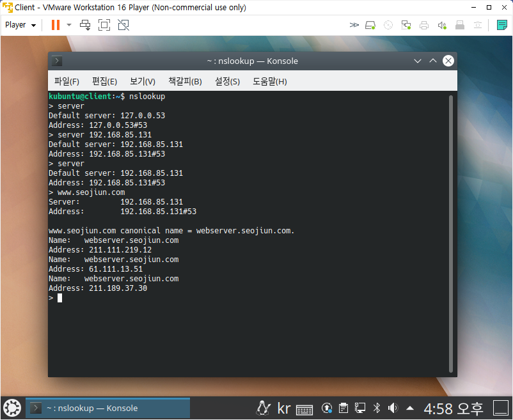Click the CD/DVD drive device icon
513x420 pixels.
(388, 25)
